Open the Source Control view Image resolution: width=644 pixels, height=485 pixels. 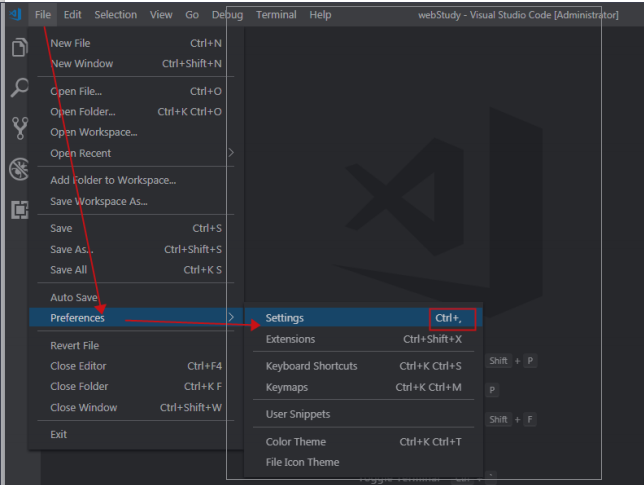coord(20,128)
